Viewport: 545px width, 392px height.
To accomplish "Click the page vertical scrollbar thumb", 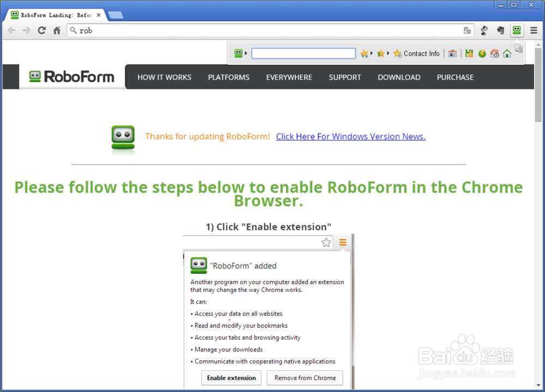I will point(538,85).
